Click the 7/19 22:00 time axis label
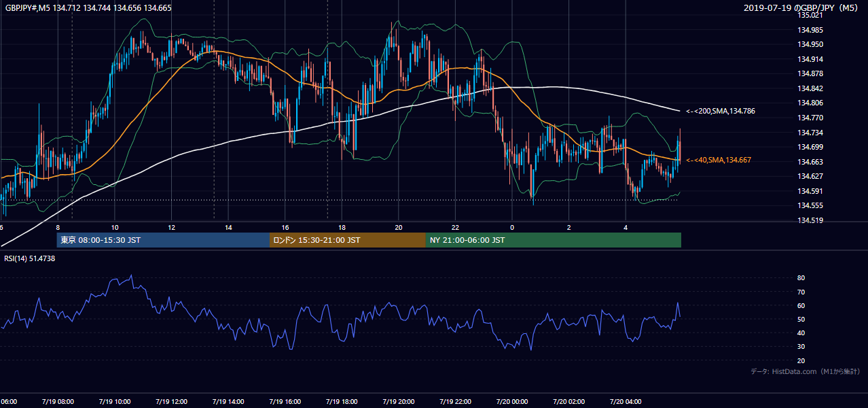Screen dimensions: 868x408 (x=454, y=402)
